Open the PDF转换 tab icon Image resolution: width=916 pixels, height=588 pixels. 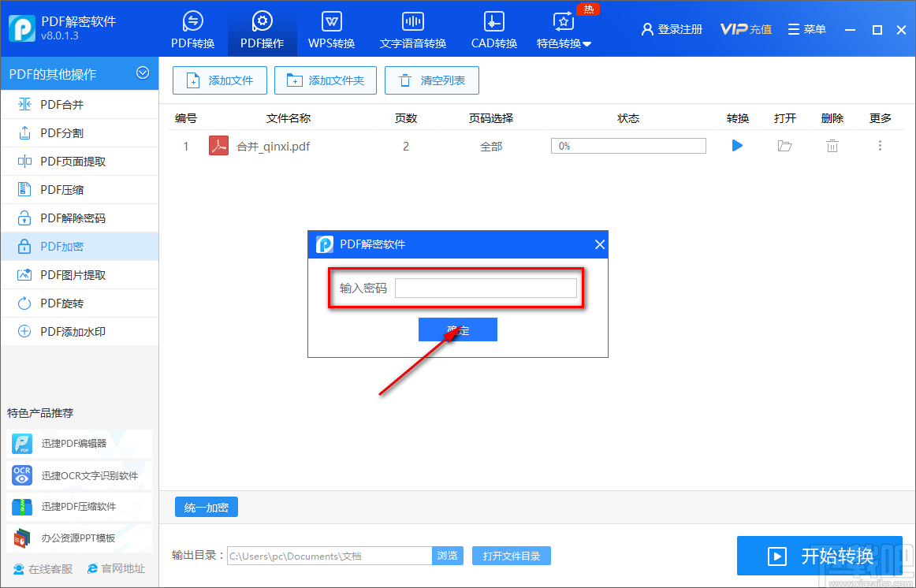coord(193,21)
